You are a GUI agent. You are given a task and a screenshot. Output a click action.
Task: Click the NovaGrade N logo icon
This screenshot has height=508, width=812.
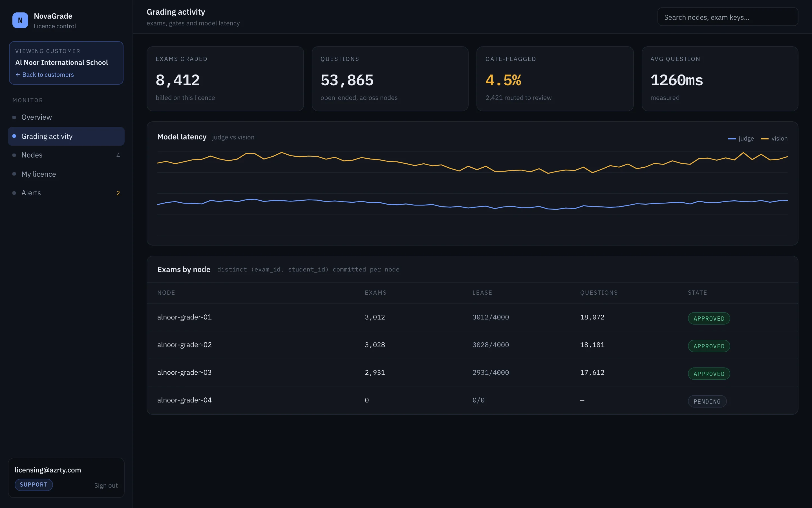coord(20,21)
